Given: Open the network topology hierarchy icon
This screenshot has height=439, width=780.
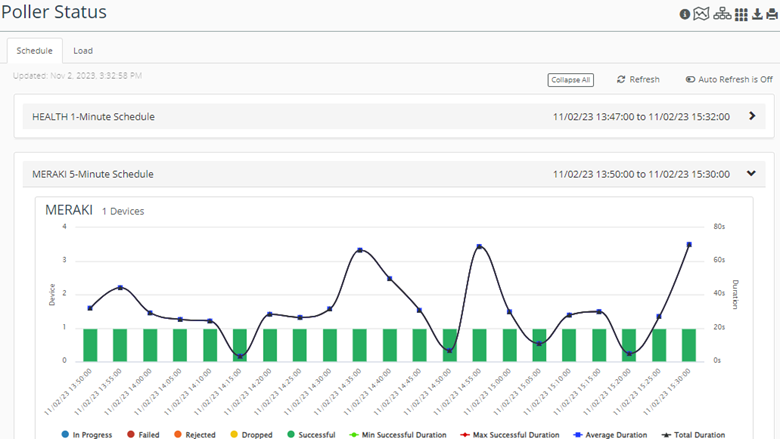Looking at the screenshot, I should pos(722,14).
